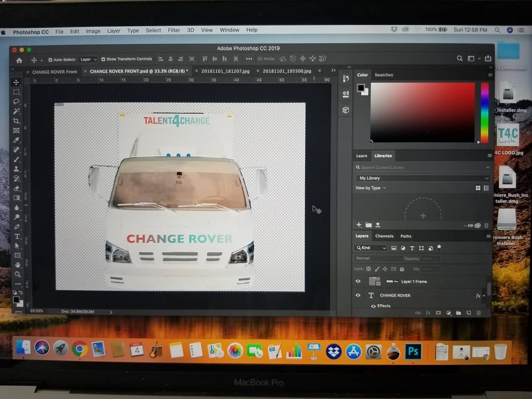Image resolution: width=532 pixels, height=399 pixels.
Task: Select the Path Selection tool
Action: click(x=17, y=246)
